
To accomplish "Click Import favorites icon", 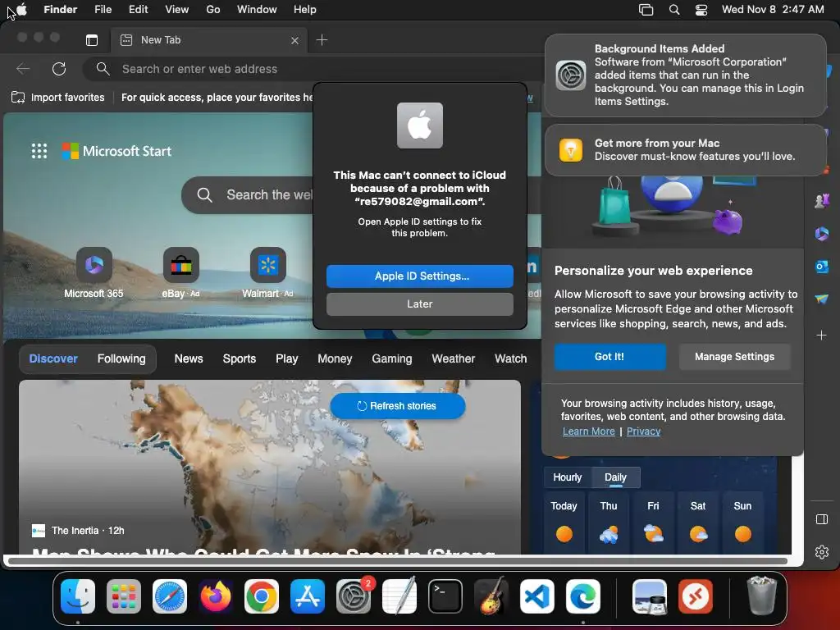I will pos(18,97).
